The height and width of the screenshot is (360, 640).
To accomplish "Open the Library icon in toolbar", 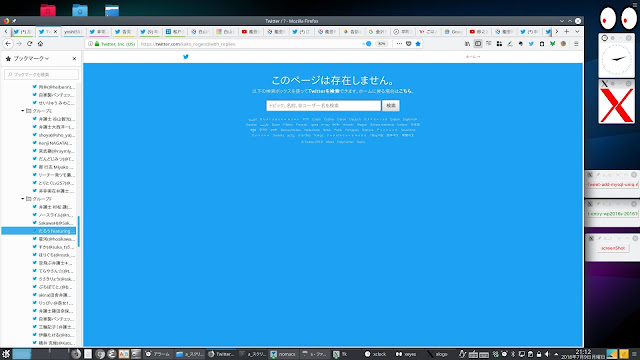I will [x=467, y=44].
